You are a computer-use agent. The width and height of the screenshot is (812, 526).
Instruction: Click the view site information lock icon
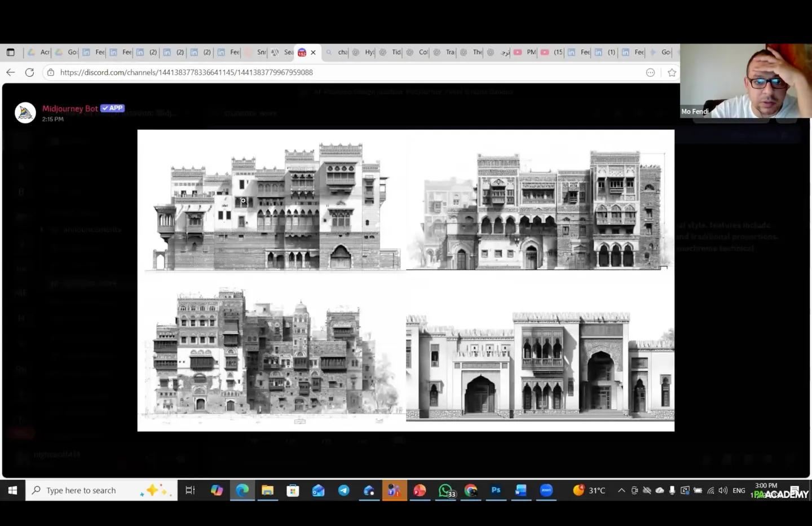tap(51, 72)
